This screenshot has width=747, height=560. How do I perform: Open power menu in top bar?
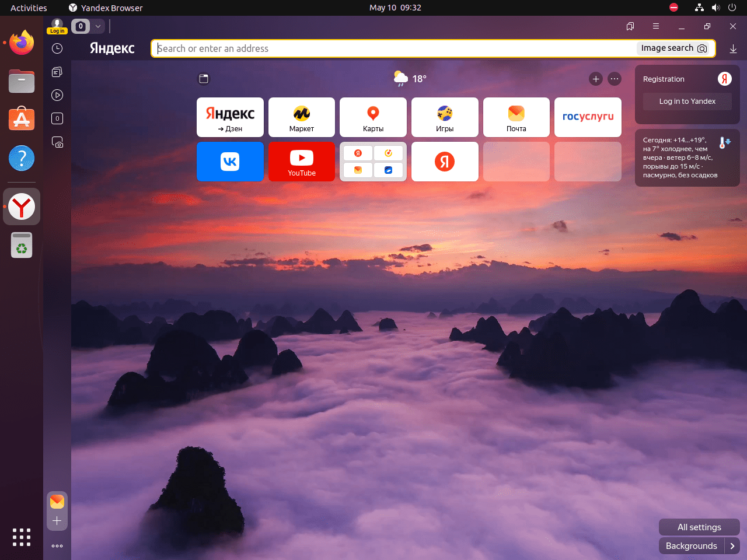coord(732,8)
